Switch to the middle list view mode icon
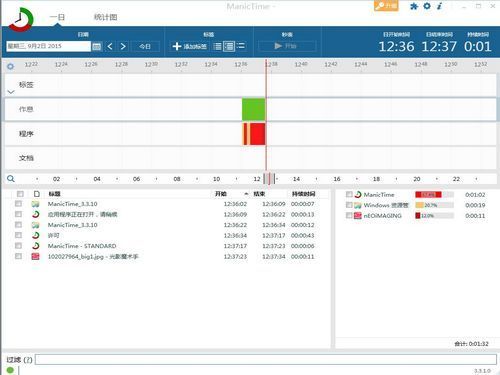The height and width of the screenshot is (375, 500). 229,46
